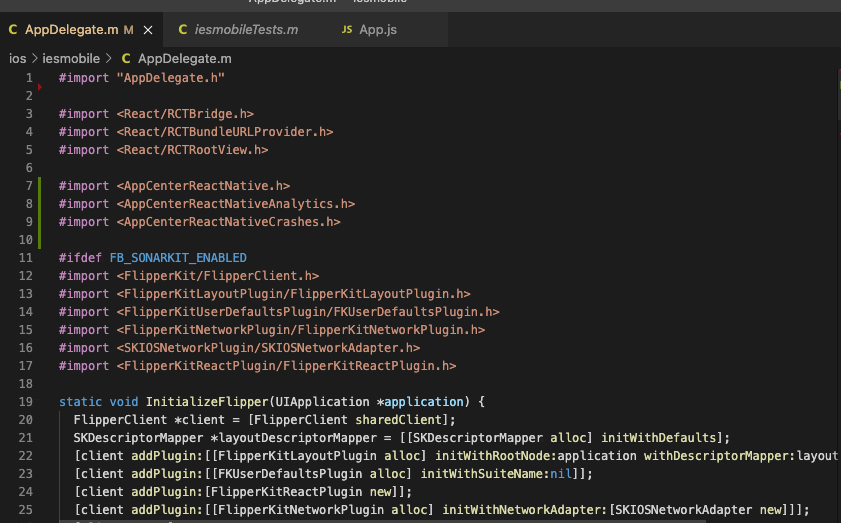Click <AppCenterReactNative.h> import text
Image resolution: width=841 pixels, height=523 pixels.
[203, 186]
